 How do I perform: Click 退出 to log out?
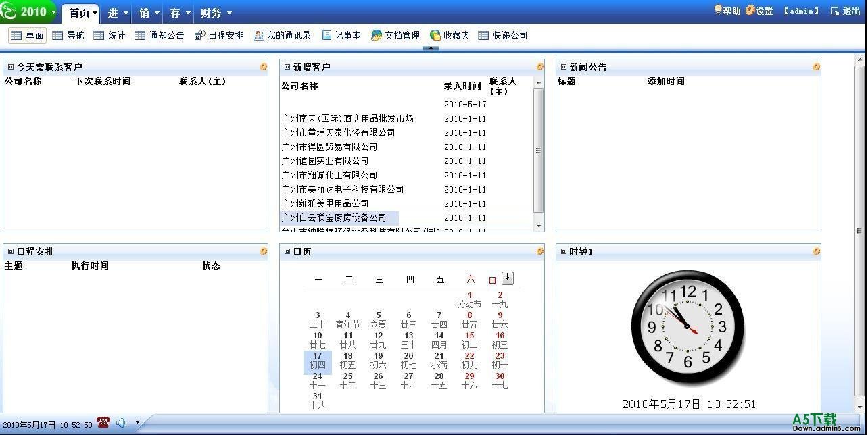click(846, 11)
